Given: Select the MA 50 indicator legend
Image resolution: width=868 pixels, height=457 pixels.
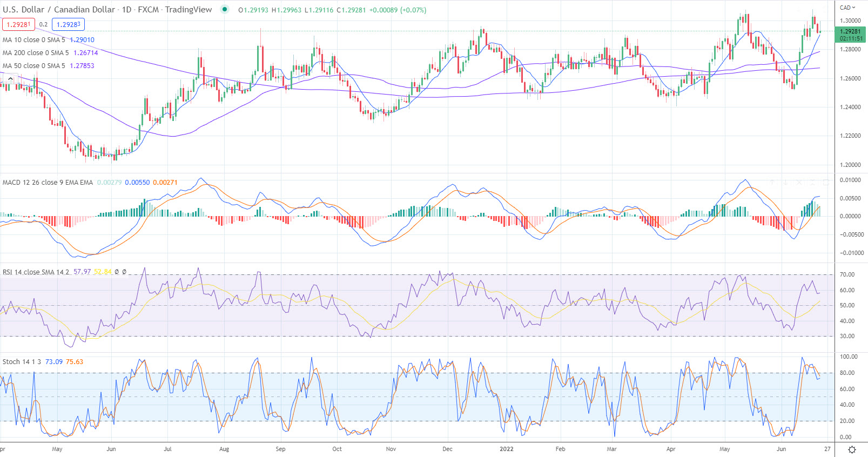Looking at the screenshot, I should pyautogui.click(x=33, y=66).
